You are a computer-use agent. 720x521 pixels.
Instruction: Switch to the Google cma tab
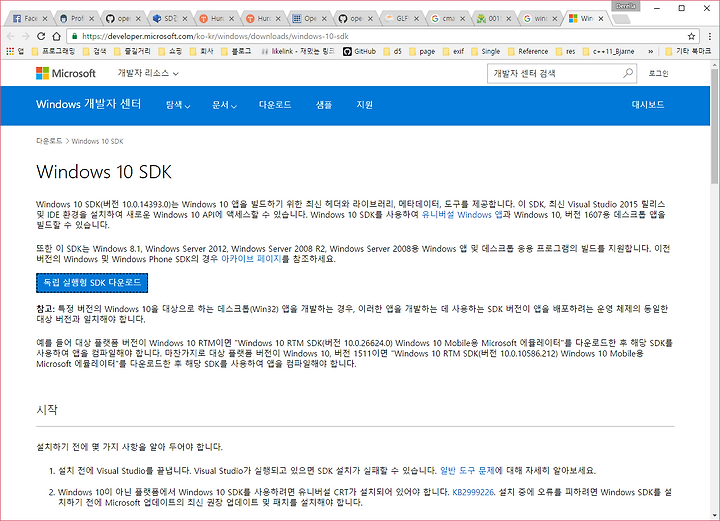pyautogui.click(x=446, y=18)
